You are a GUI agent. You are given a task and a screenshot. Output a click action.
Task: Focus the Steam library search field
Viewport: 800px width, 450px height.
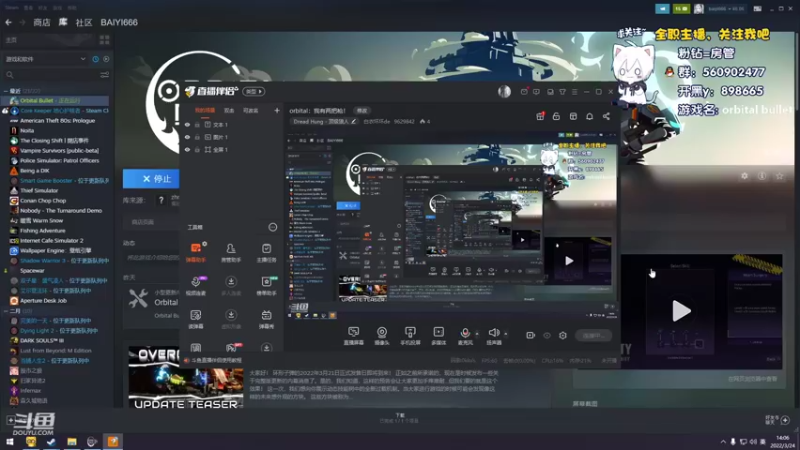pos(50,75)
